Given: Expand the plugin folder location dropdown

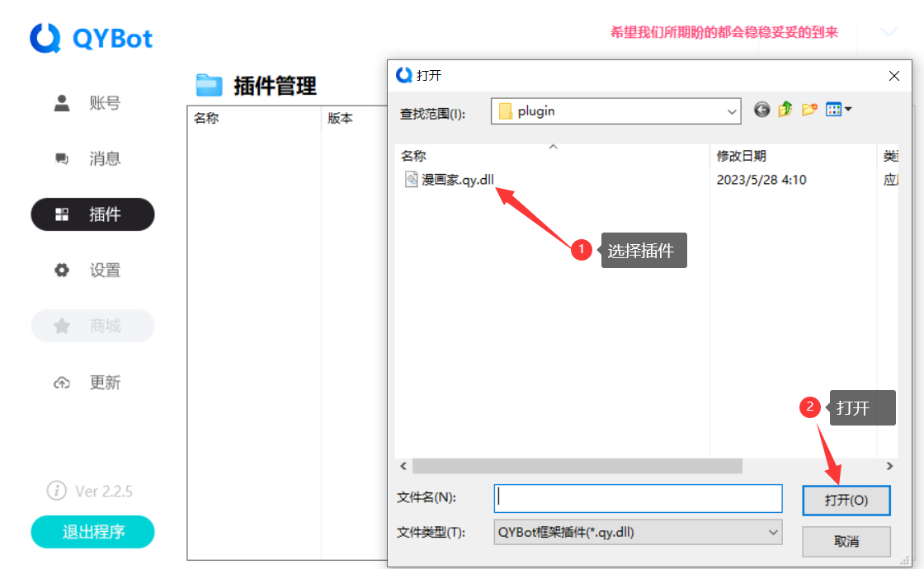Looking at the screenshot, I should [732, 111].
